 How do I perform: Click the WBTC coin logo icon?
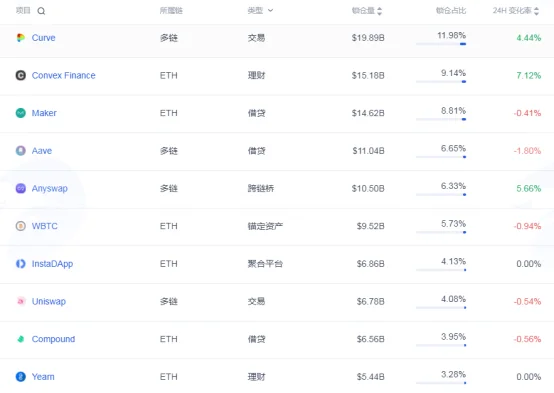pyautogui.click(x=20, y=226)
